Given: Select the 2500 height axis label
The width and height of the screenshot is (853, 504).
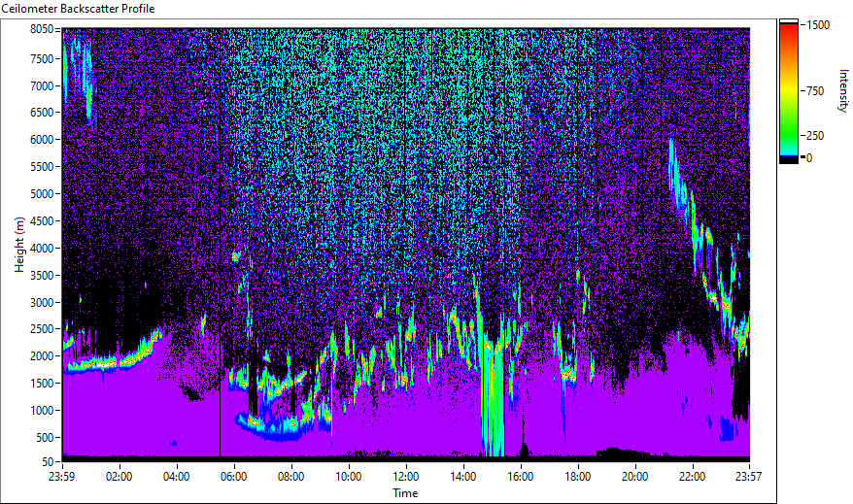Looking at the screenshot, I should 42,329.
